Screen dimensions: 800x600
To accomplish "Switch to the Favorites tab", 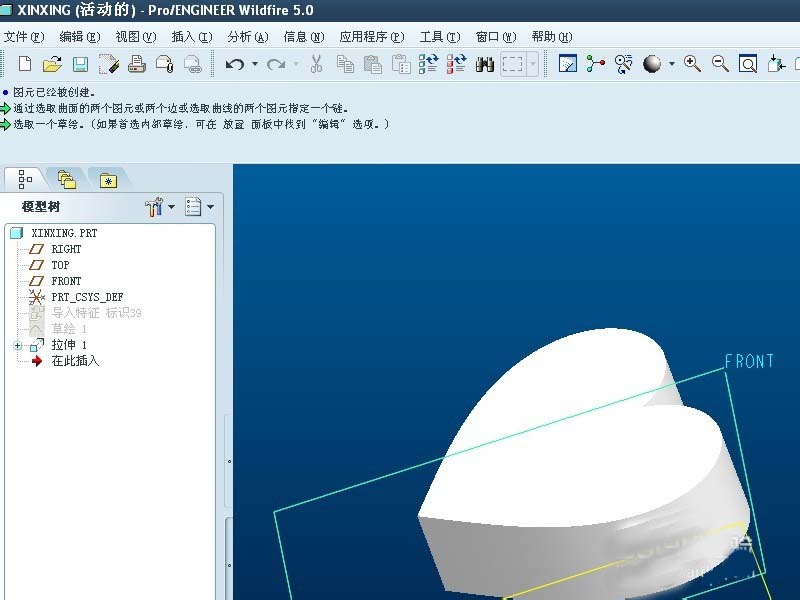I will pyautogui.click(x=108, y=180).
